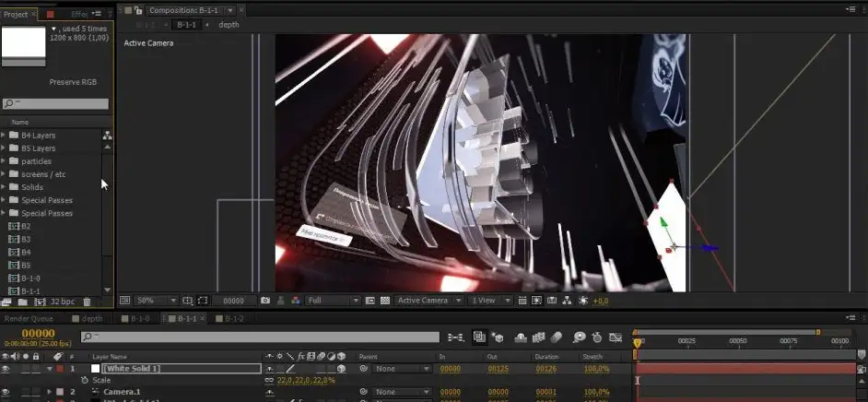The image size is (868, 402).
Task: Enable Frame Blending for the composition
Action: [x=539, y=337]
